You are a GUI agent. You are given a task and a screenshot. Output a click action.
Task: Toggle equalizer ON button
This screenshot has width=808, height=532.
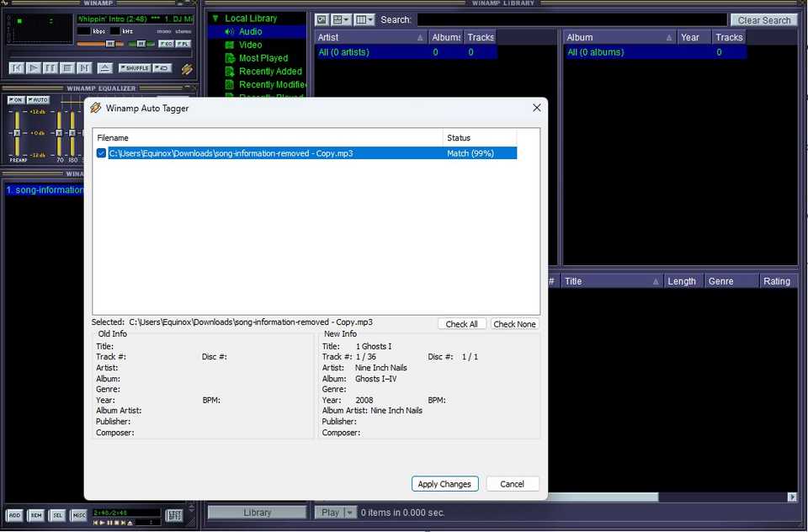[x=16, y=99]
